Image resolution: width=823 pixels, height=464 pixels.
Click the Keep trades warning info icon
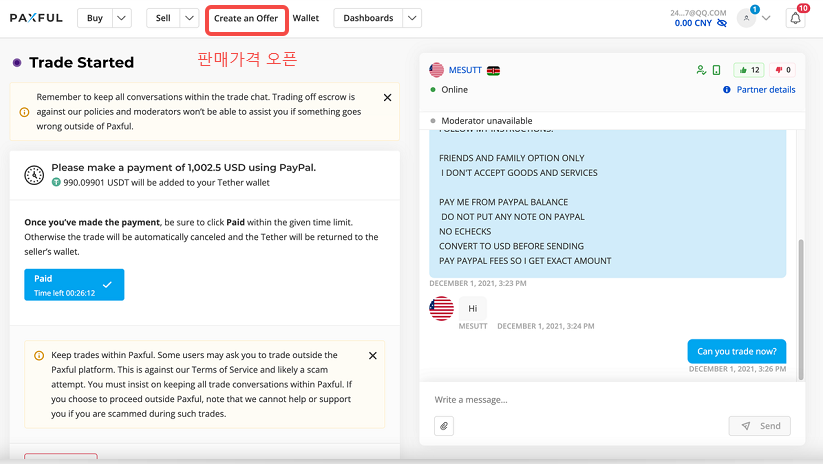pos(39,355)
